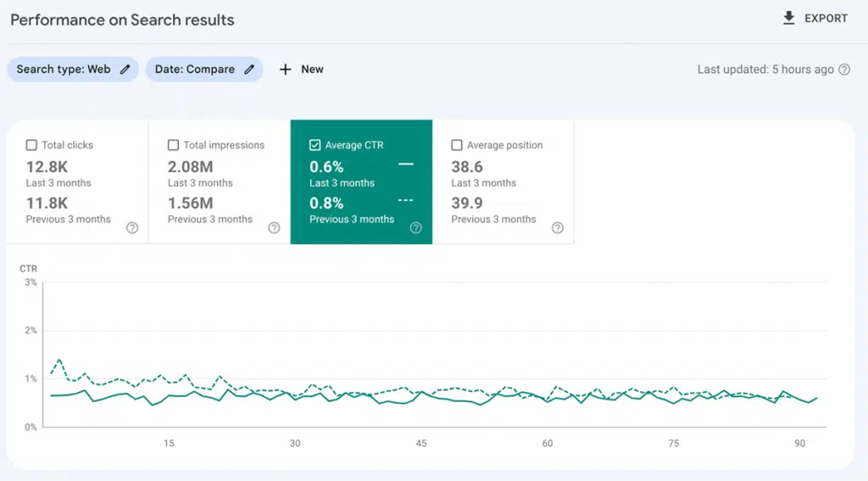This screenshot has height=481, width=868.
Task: Uncheck the Average CTR checkbox
Action: click(314, 145)
